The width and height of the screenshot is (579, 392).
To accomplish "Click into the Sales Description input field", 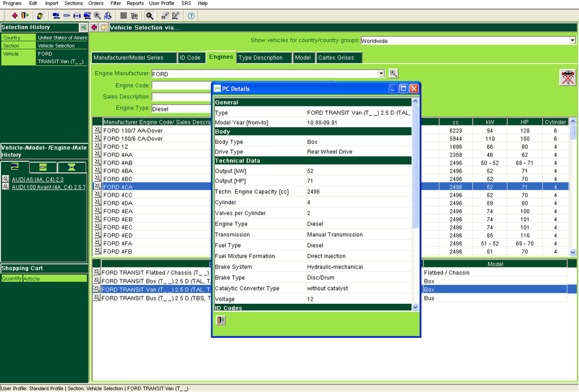I will 182,97.
